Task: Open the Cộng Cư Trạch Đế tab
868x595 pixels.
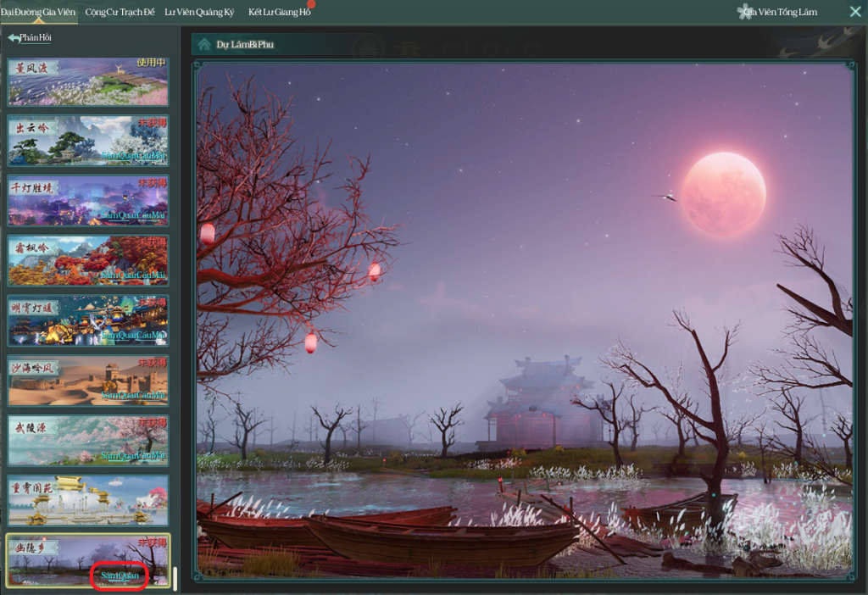Action: [x=120, y=12]
